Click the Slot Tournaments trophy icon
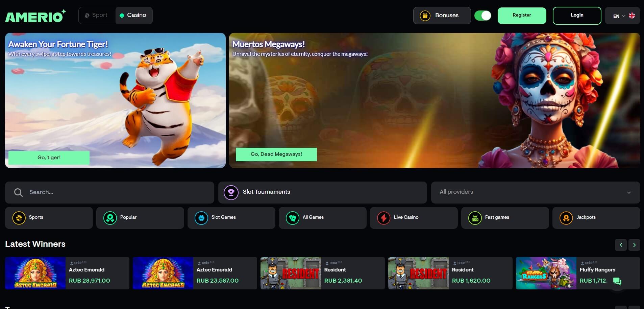The height and width of the screenshot is (309, 644). (231, 192)
